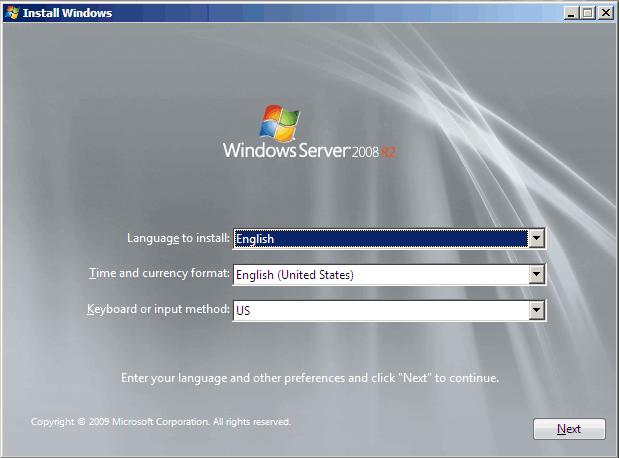Click the "Keyboard or input method:" label
Image resolution: width=619 pixels, height=458 pixels.
(158, 309)
